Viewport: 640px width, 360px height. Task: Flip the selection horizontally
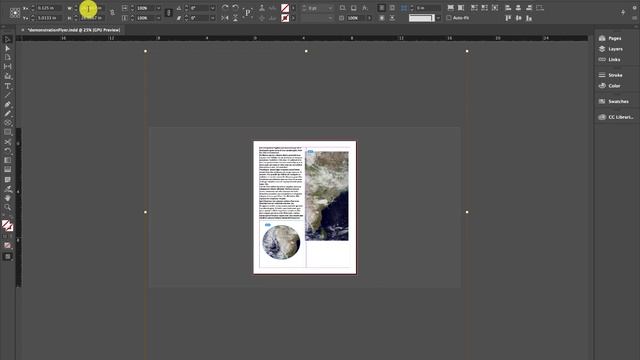click(225, 18)
